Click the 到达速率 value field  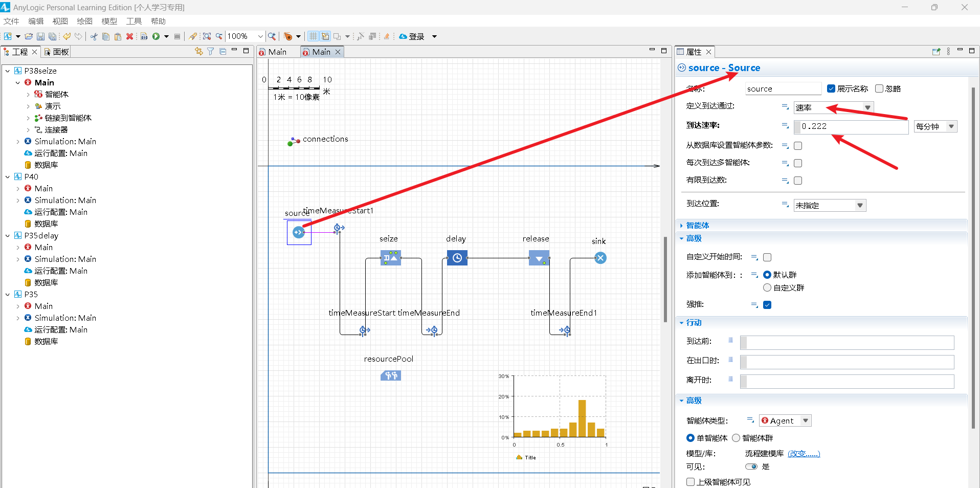[x=851, y=126]
